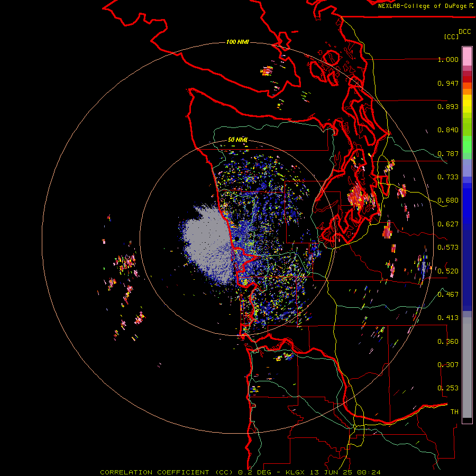
Task: Click the TH threshold label on legend
Action: coord(454,412)
